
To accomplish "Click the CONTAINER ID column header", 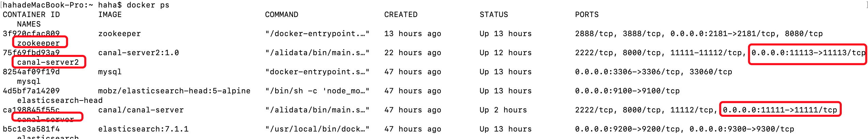I will tap(31, 15).
